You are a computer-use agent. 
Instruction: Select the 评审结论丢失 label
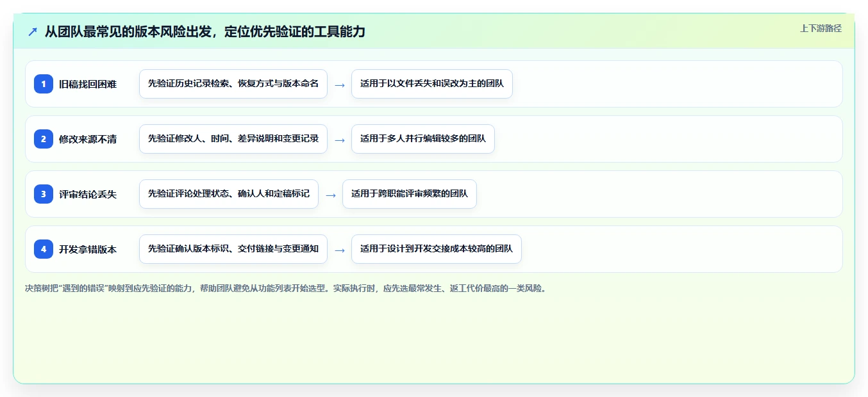(88, 194)
